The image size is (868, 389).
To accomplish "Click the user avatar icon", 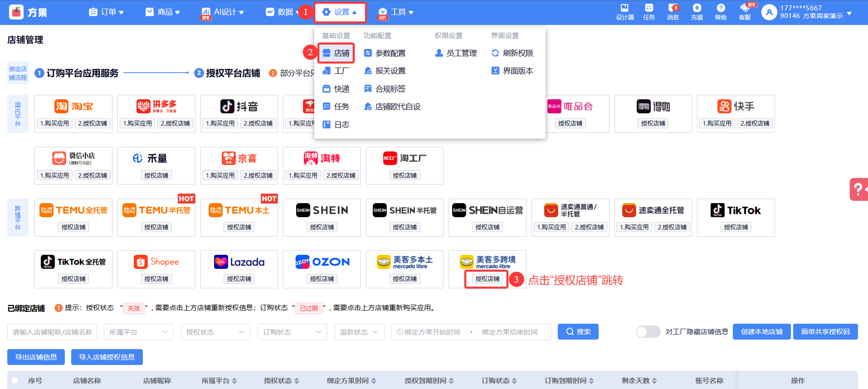I will (769, 12).
